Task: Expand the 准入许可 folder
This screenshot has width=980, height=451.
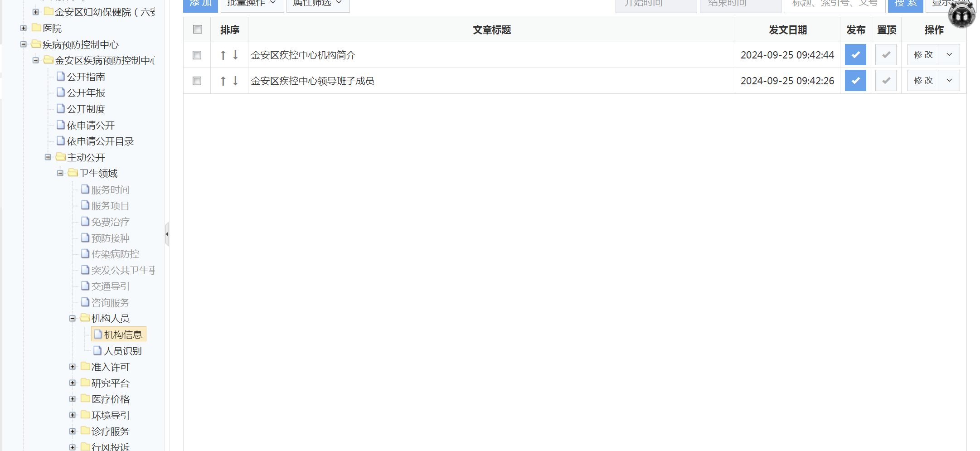Action: pos(73,367)
